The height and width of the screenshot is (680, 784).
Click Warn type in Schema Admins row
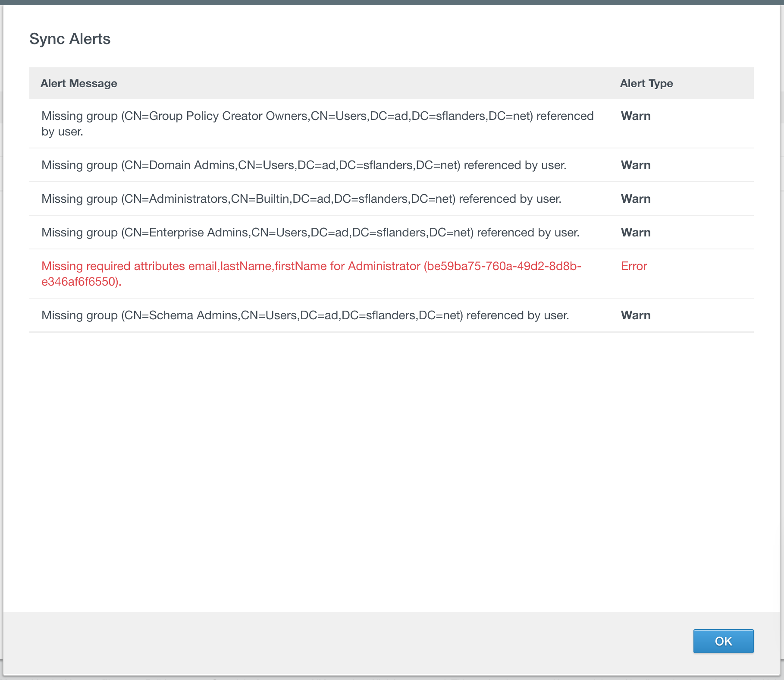[x=635, y=315]
